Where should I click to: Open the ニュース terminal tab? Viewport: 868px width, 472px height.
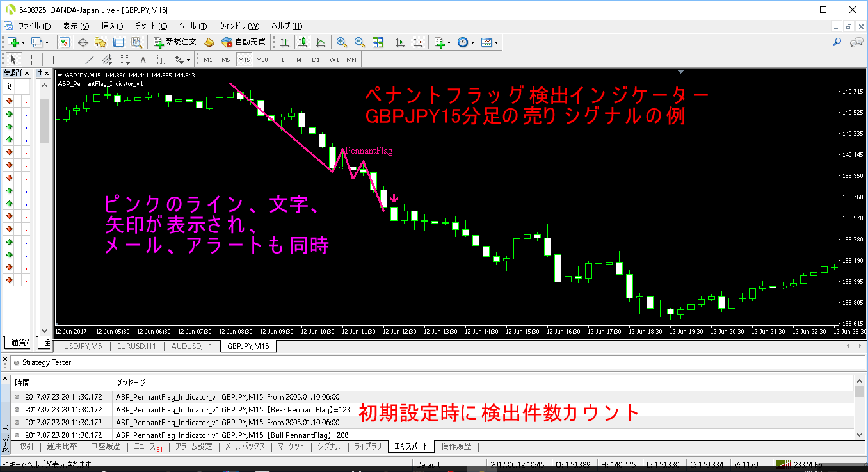(x=147, y=446)
